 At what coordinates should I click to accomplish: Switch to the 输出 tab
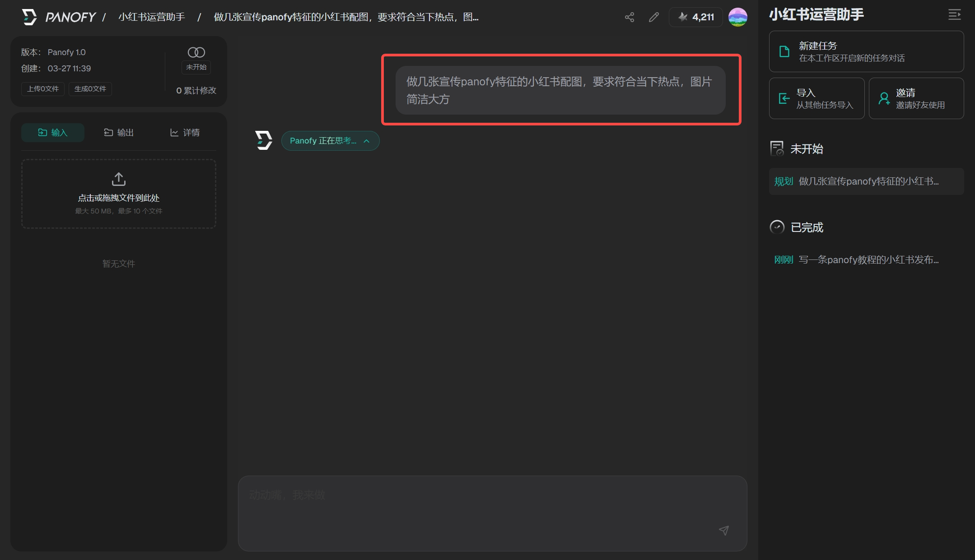(119, 132)
